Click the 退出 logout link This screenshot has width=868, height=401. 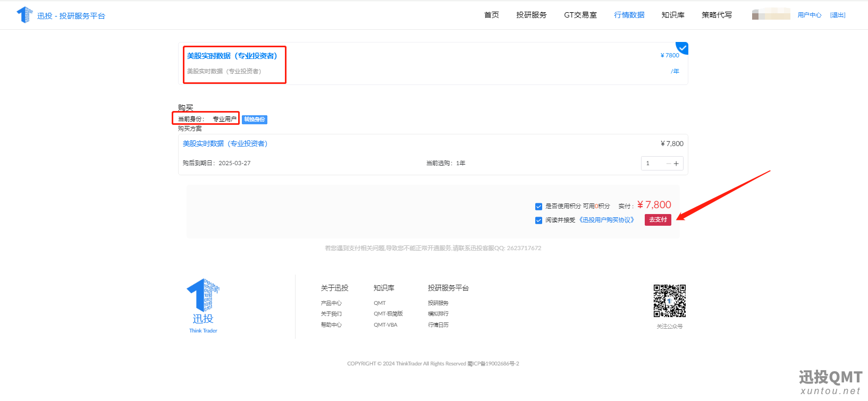(x=838, y=15)
